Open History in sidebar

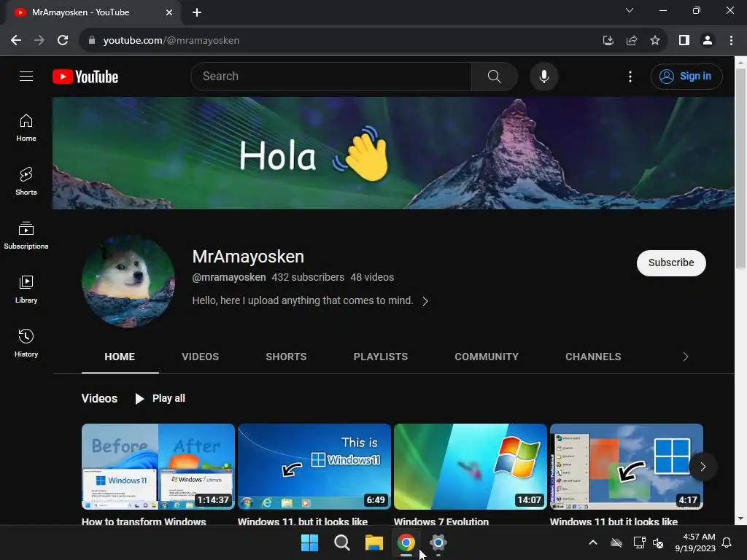coord(26,343)
